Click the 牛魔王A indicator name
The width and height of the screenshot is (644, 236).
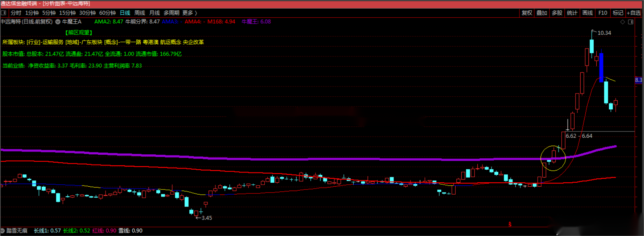click(x=72, y=22)
